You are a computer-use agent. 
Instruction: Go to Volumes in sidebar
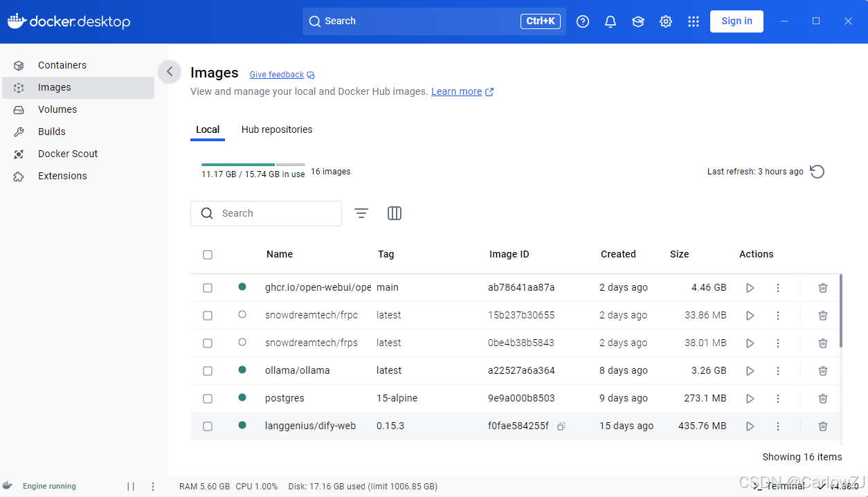(78, 109)
